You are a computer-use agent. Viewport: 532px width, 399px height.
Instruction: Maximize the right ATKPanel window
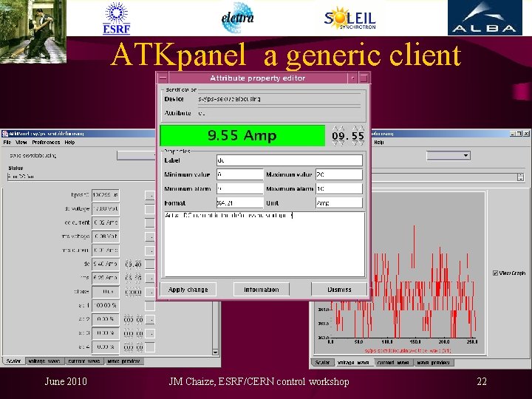pos(519,134)
